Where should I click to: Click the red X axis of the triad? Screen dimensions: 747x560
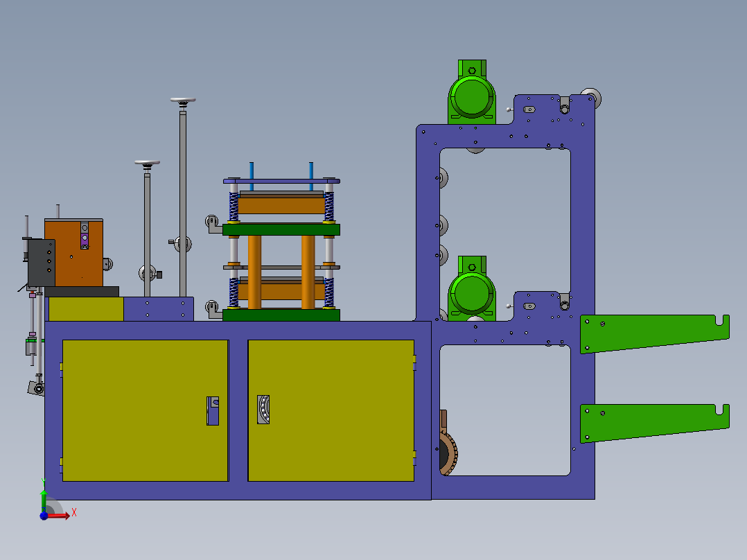coord(58,516)
